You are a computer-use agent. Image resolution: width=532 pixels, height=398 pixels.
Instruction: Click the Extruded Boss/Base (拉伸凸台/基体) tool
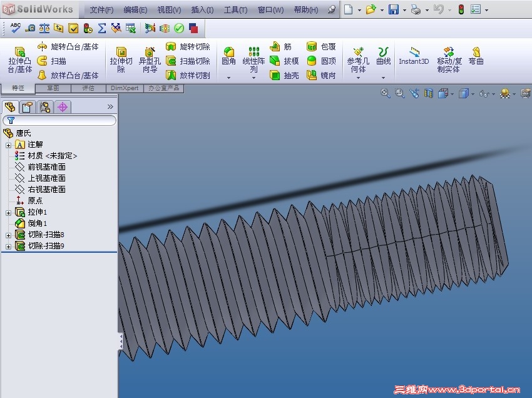pos(19,60)
